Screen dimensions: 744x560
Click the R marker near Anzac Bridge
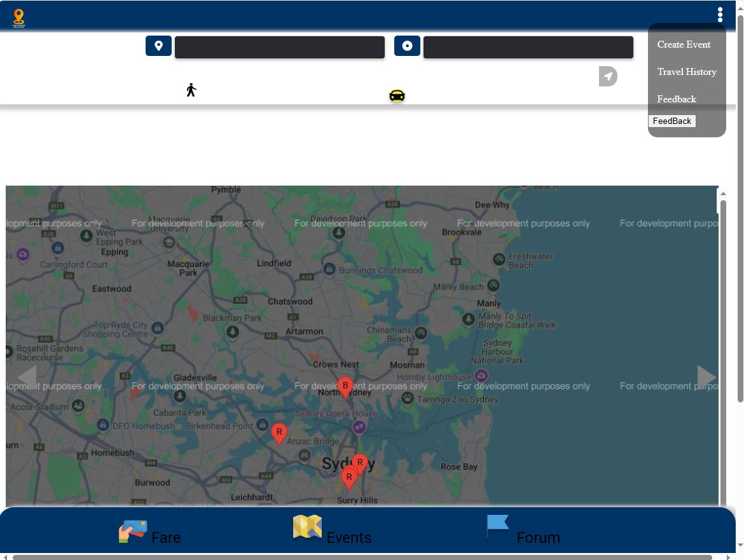[x=279, y=434]
